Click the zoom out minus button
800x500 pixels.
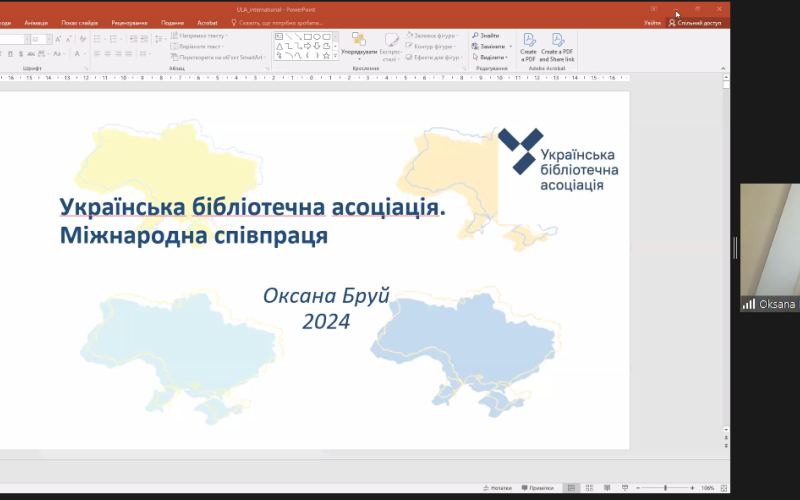[638, 488]
